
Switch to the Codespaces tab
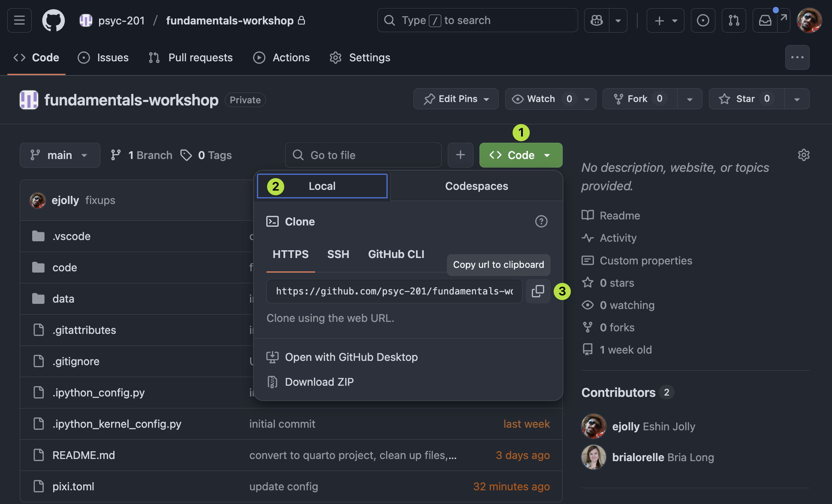click(x=476, y=186)
